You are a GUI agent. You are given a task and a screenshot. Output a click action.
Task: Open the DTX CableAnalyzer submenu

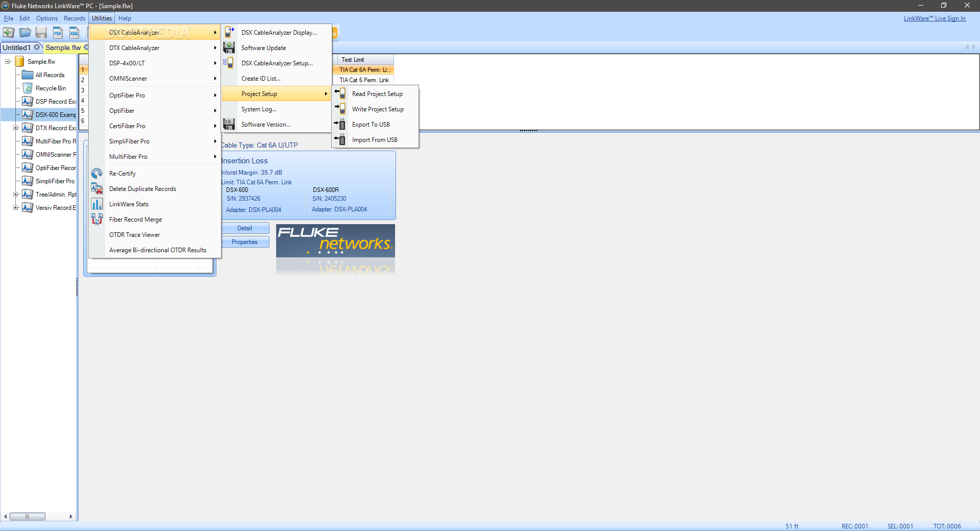[x=155, y=47]
